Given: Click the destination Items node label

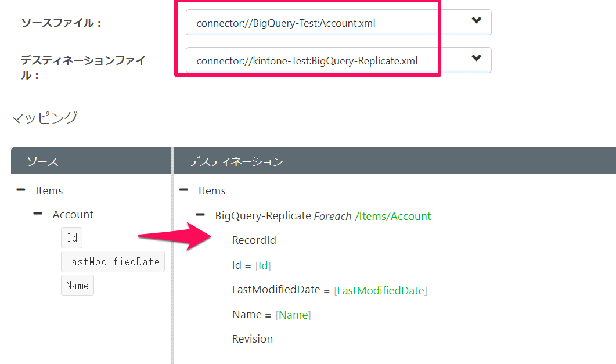Looking at the screenshot, I should pos(212,191).
